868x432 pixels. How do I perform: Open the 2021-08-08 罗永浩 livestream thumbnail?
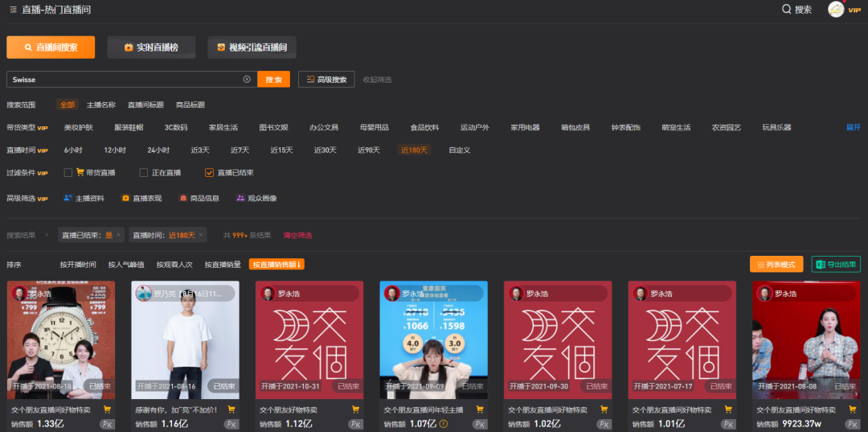[807, 340]
